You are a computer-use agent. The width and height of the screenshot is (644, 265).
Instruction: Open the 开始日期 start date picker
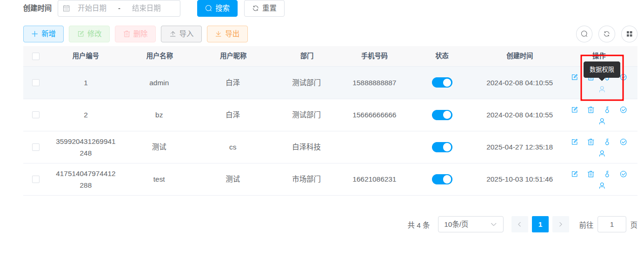[x=92, y=8]
